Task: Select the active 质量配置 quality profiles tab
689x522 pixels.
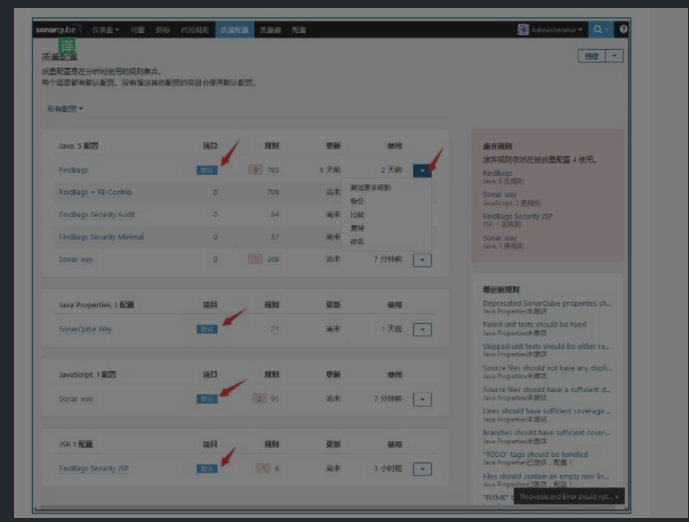Action: (235, 30)
